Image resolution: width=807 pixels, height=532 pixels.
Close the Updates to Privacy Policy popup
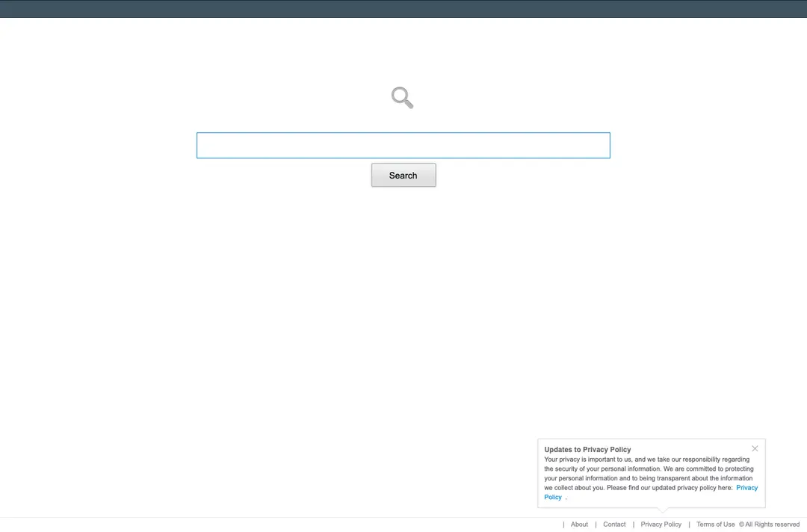(x=755, y=448)
